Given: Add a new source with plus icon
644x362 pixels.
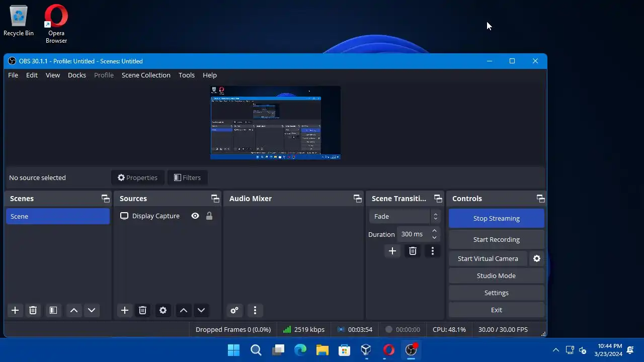Looking at the screenshot, I should 125,310.
